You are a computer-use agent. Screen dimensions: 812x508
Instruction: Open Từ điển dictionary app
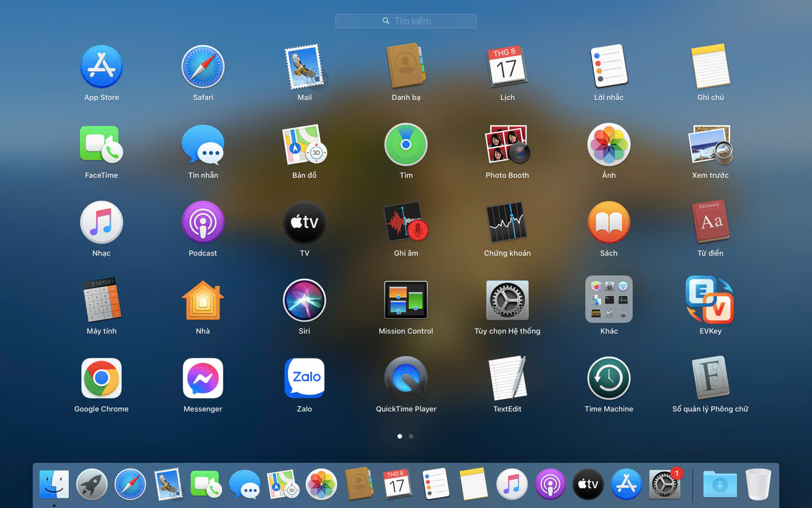coord(710,222)
